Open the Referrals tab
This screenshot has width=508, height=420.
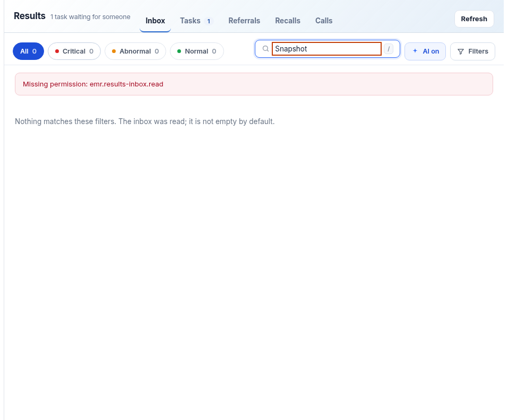[x=244, y=21]
